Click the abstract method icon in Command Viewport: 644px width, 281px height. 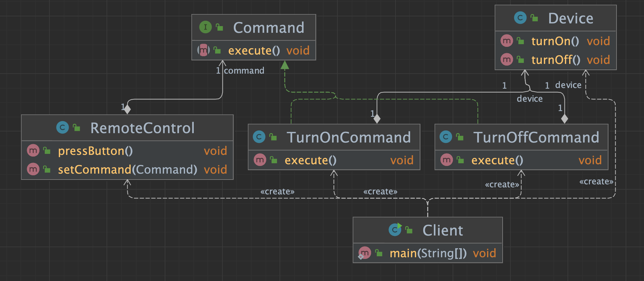pos(203,50)
